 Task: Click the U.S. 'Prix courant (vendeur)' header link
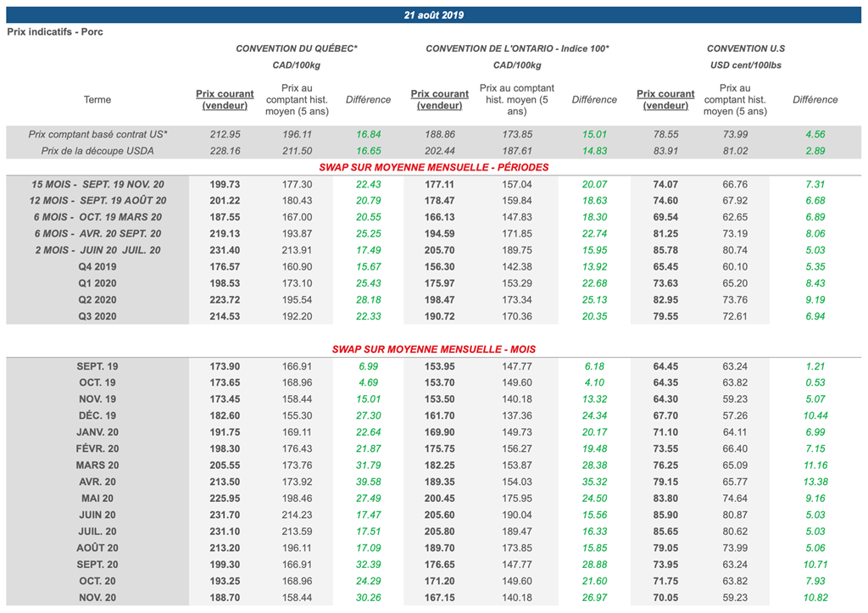665,99
